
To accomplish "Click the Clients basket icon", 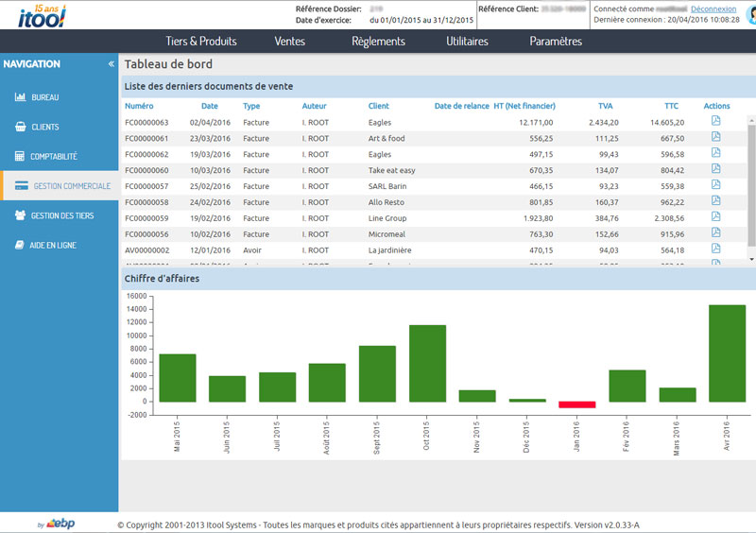I will [x=20, y=127].
